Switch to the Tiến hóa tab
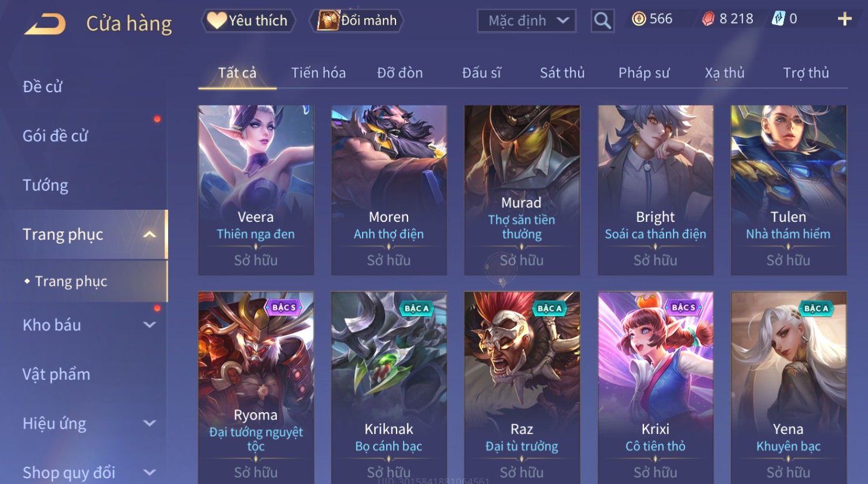868x484 pixels. [x=318, y=73]
